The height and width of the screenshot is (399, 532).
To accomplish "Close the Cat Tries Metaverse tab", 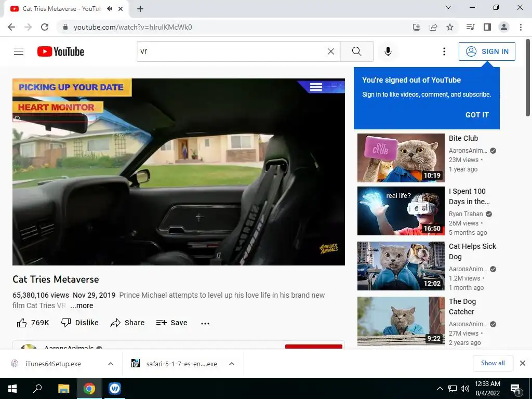I will point(121,9).
